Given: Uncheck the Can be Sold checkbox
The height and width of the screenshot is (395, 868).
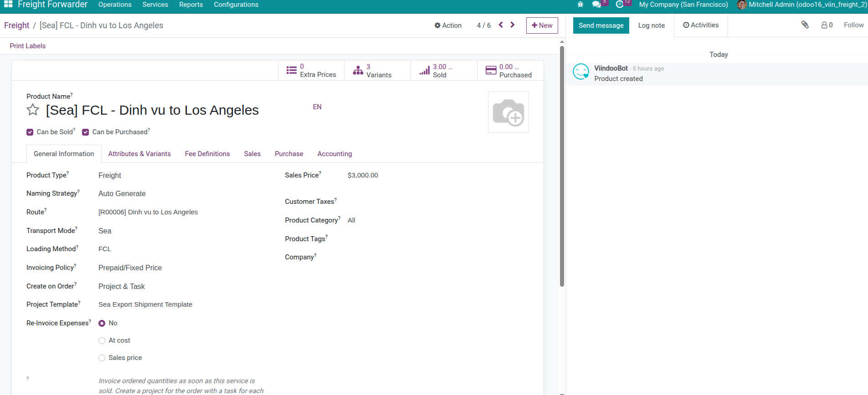Looking at the screenshot, I should (30, 132).
